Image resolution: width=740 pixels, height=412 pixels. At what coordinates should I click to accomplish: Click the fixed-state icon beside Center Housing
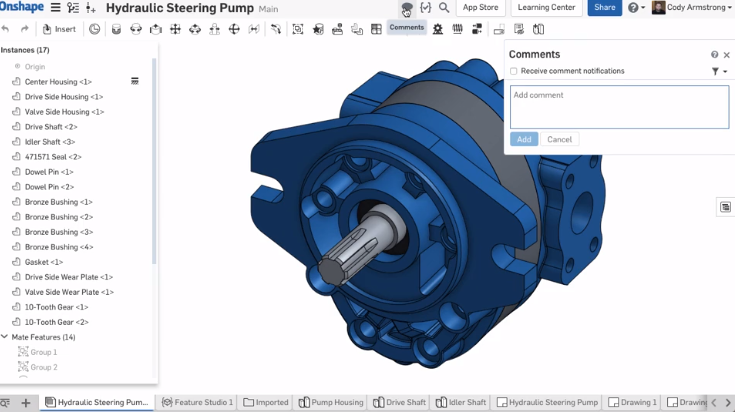(135, 81)
